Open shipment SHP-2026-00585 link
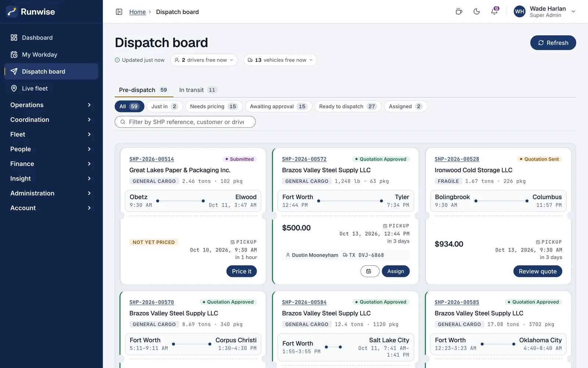 tap(457, 302)
